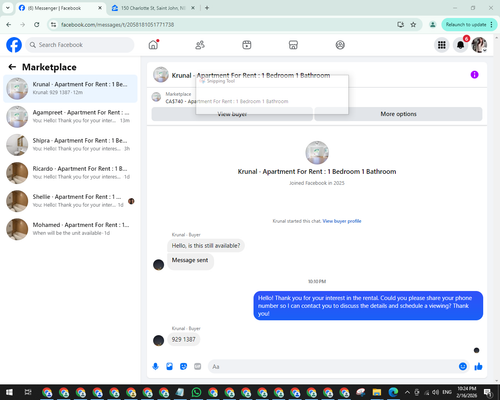This screenshot has height=400, width=500.
Task: Open the Video/Reels icon in top navigation
Action: [x=247, y=45]
